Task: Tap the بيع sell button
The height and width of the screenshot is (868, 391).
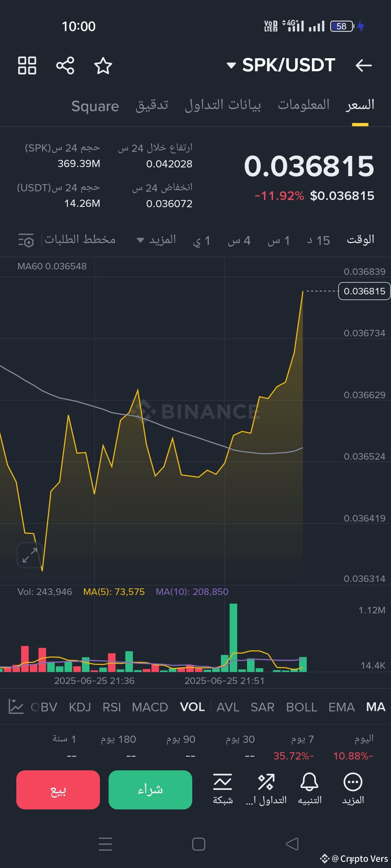Action: [58, 790]
